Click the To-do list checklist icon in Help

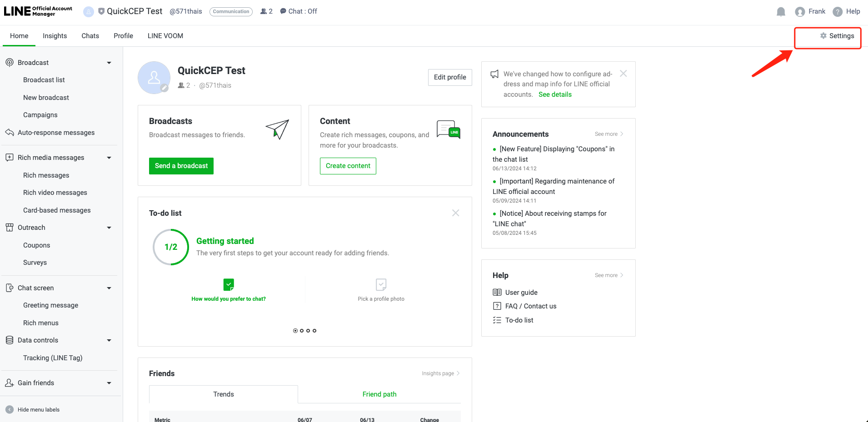point(497,320)
